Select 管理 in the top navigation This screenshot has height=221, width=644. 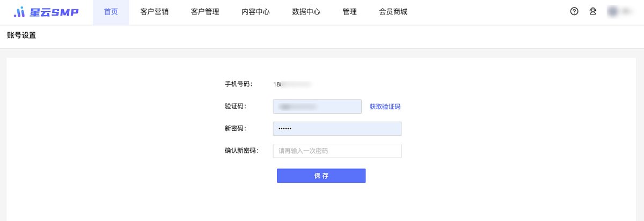pyautogui.click(x=349, y=12)
